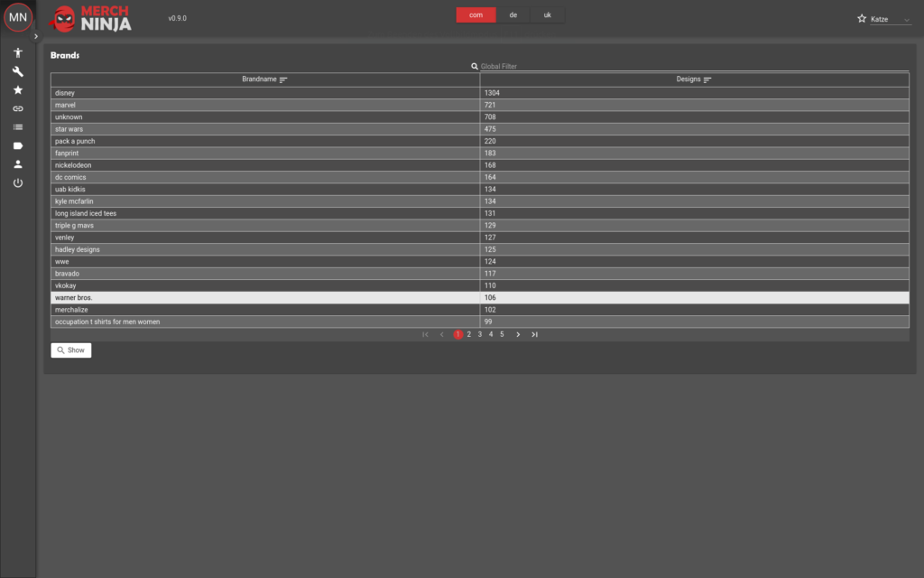Click the Brandname column header text
The image size is (924, 578).
(x=259, y=79)
